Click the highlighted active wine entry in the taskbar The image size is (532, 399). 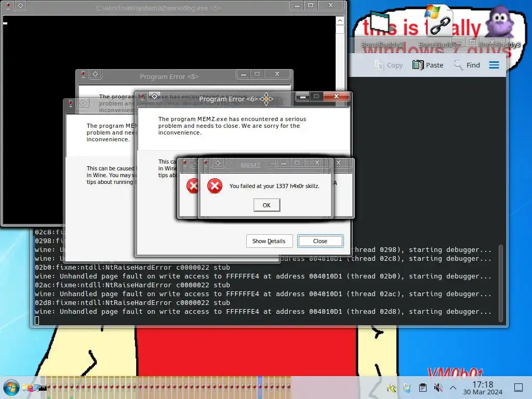click(260, 387)
